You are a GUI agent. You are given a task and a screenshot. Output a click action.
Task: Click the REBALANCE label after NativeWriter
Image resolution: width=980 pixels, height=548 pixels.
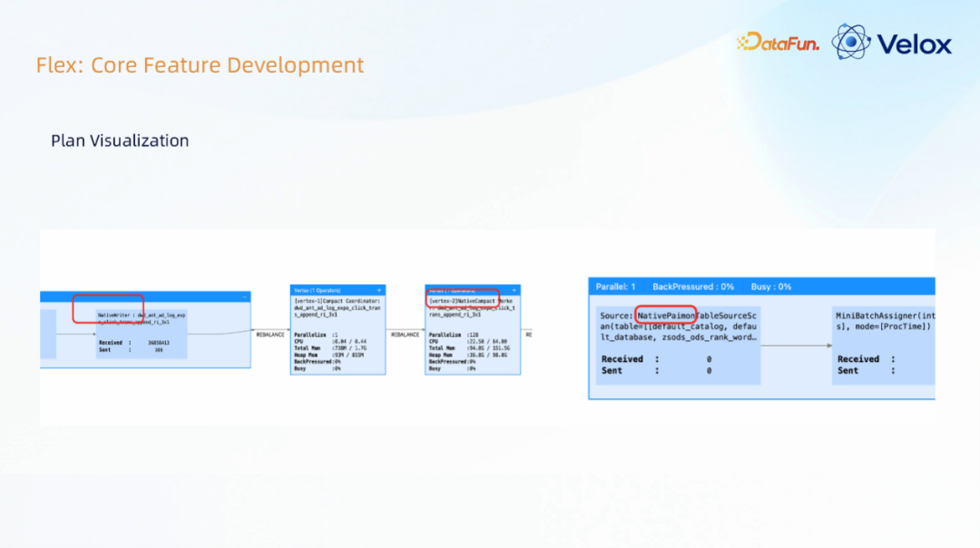270,335
